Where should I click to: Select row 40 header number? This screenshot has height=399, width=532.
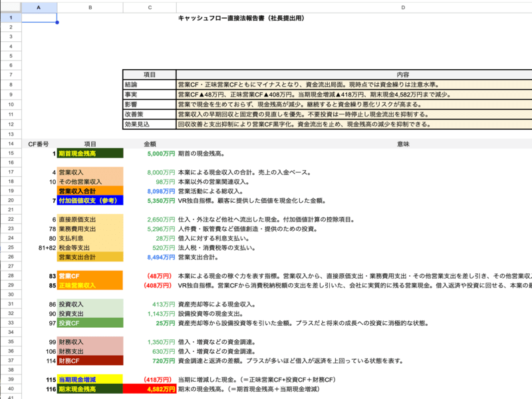(11, 389)
